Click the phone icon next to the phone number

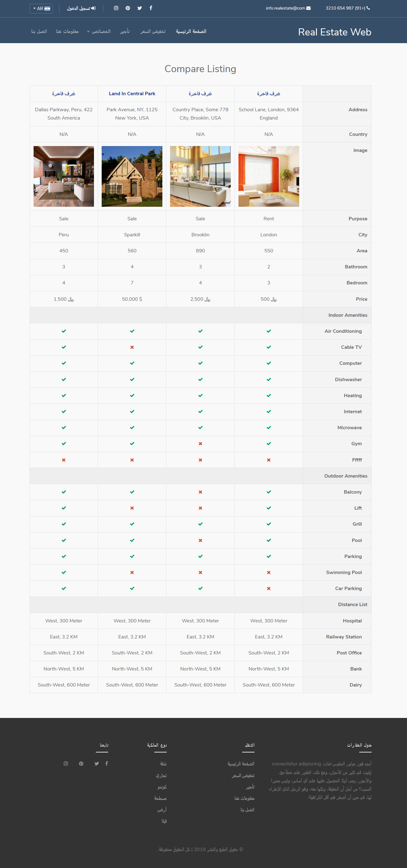click(x=368, y=8)
